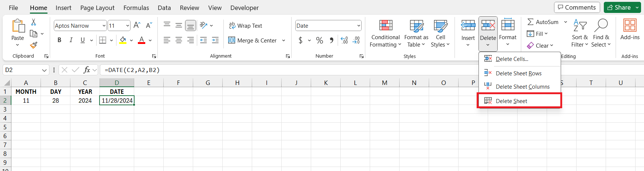Image resolution: width=644 pixels, height=171 pixels.
Task: Apply the yellow Fill Color swatch
Action: tap(123, 40)
